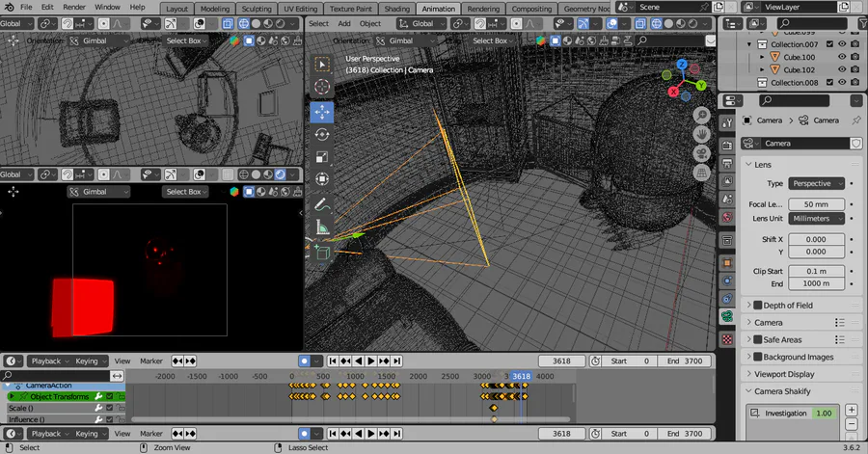
Task: Pick the Measure tool
Action: [x=321, y=227]
